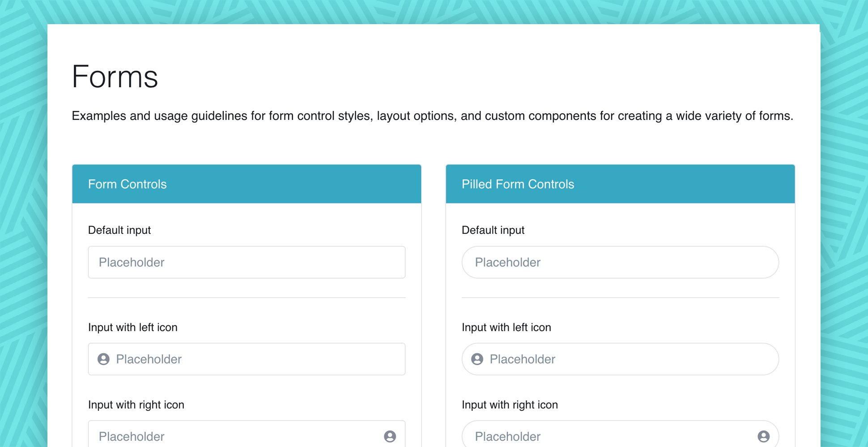
Task: Click 'Input with left icon' label in Form Controls
Action: 133,327
